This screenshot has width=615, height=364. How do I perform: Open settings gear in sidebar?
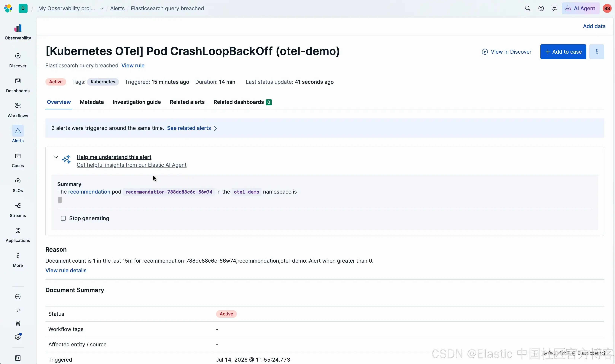(18, 337)
